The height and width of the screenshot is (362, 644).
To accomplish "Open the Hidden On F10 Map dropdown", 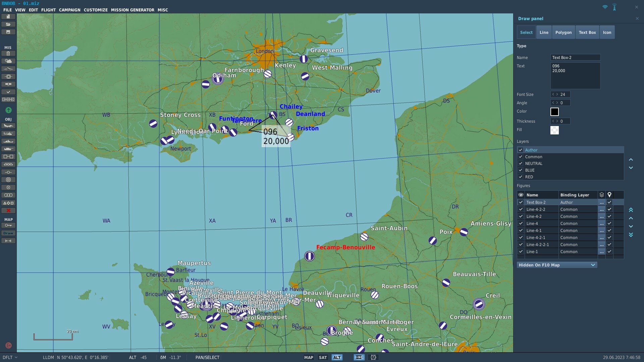I will 557,265.
